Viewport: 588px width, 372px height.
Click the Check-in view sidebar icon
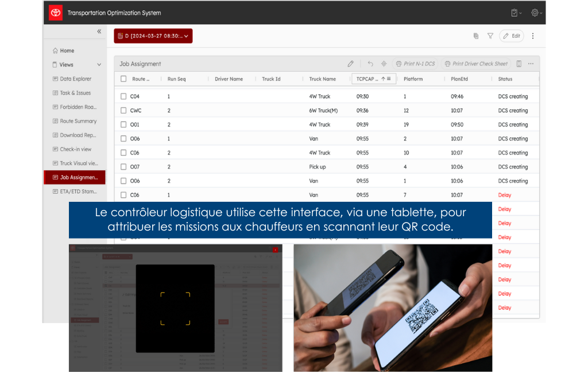pos(55,149)
